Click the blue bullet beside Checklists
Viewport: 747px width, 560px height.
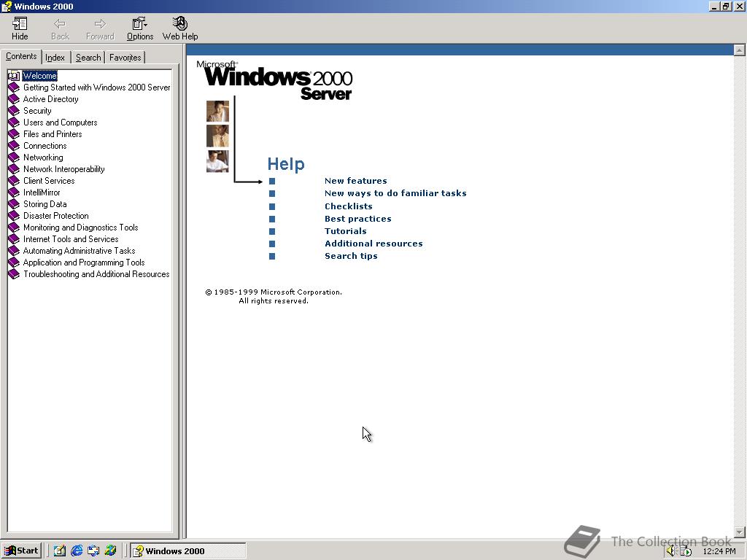[x=272, y=206]
